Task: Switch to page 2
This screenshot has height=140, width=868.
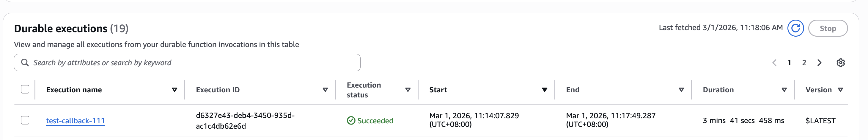Action: coord(804,63)
